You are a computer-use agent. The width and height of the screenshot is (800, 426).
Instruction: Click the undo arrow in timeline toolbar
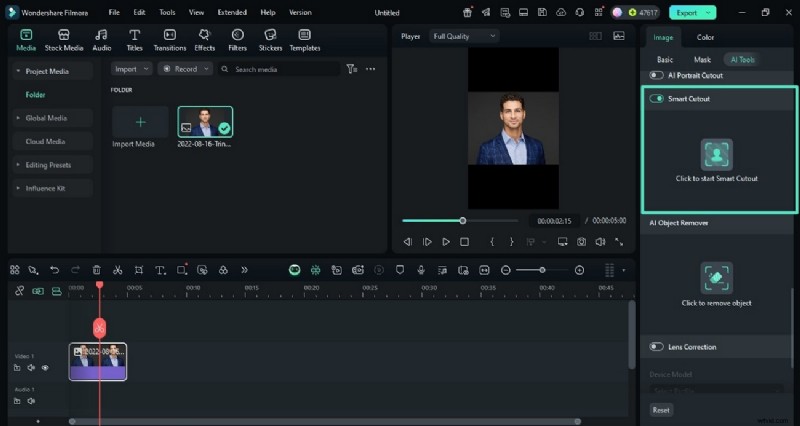[55, 270]
